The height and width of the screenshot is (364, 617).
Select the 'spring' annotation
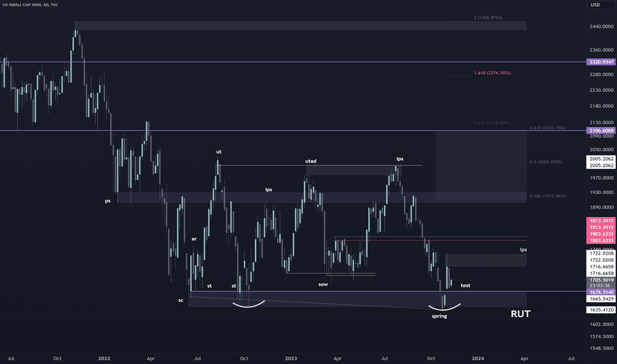tap(440, 316)
